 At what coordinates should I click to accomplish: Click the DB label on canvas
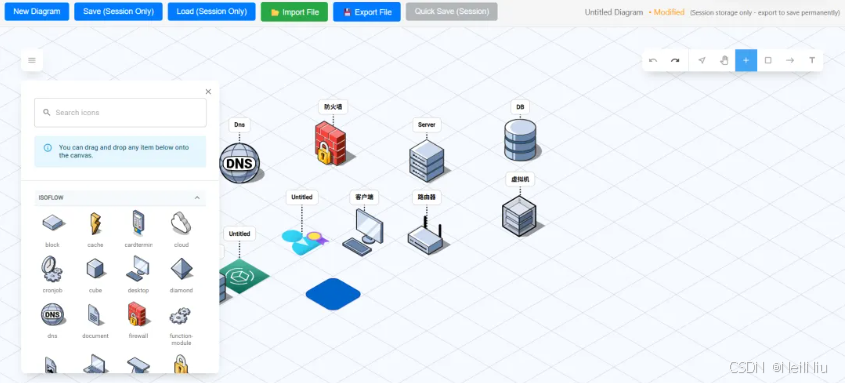pyautogui.click(x=520, y=107)
